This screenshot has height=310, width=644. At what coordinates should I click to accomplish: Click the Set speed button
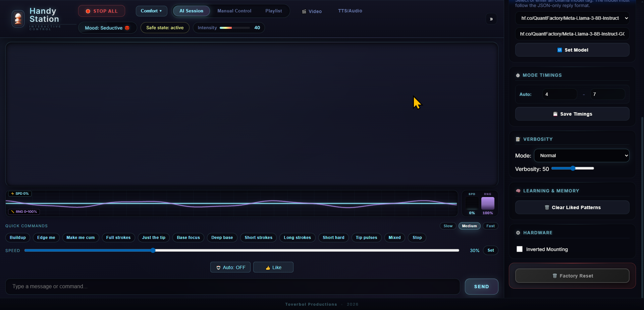coord(491,250)
